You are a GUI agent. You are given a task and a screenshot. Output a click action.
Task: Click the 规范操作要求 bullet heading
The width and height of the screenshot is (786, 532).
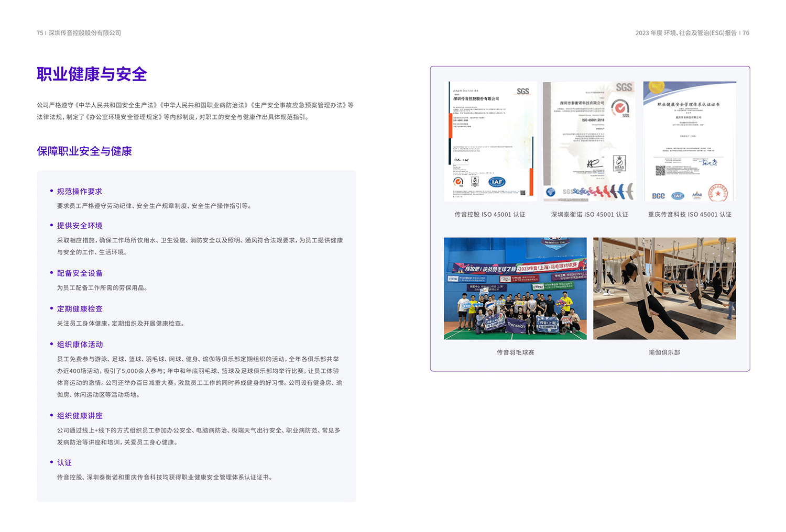pos(80,192)
